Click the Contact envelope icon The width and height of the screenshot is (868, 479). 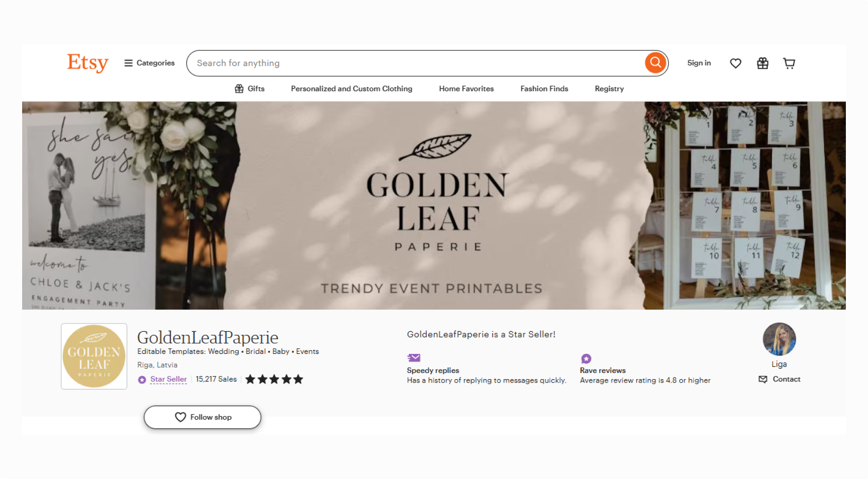coord(763,379)
